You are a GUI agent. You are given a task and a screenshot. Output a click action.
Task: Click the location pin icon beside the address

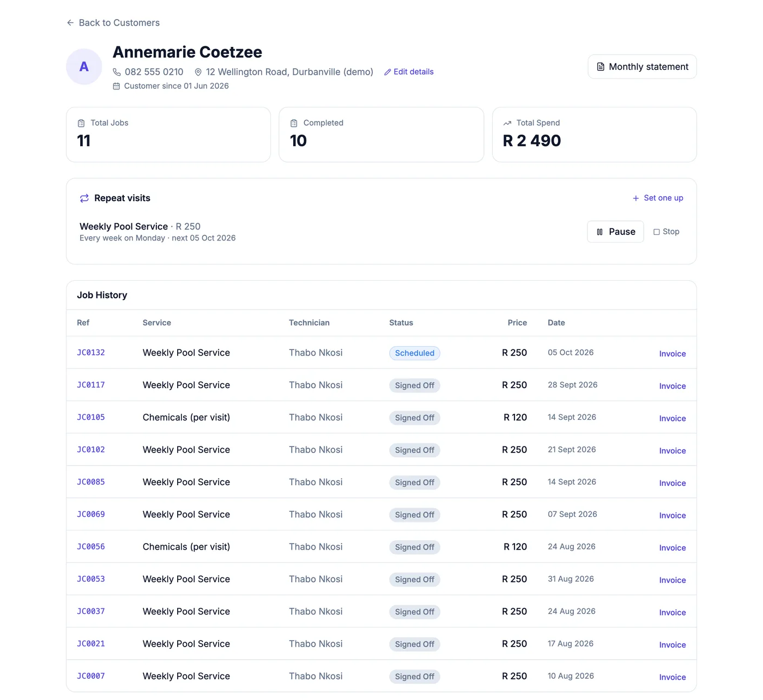click(198, 72)
